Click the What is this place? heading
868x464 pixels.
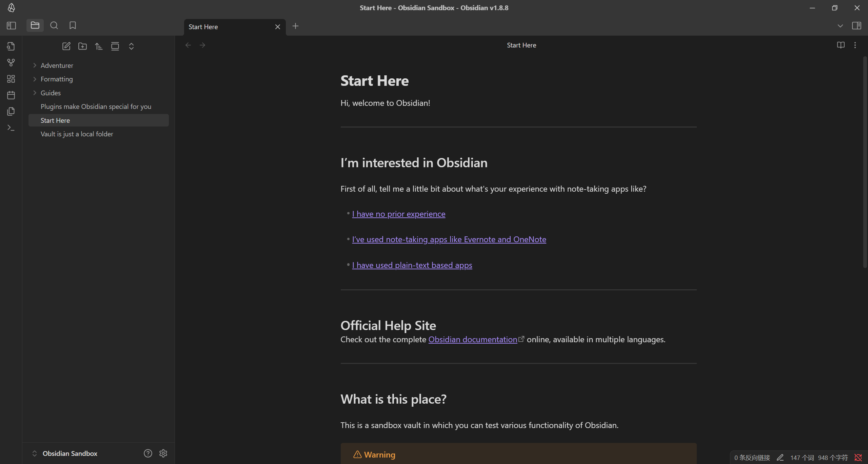click(393, 399)
